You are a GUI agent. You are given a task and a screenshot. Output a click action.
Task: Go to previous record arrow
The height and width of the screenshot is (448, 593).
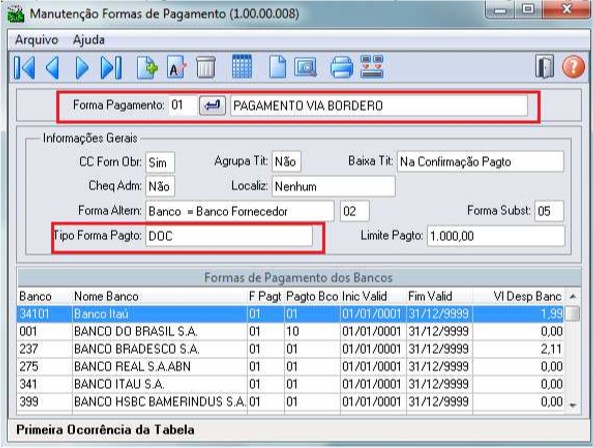point(52,68)
